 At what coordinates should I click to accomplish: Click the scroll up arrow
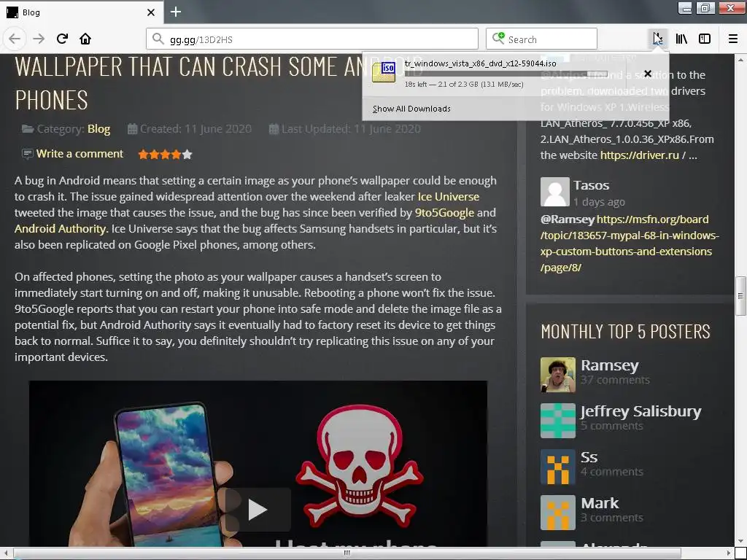point(740,60)
